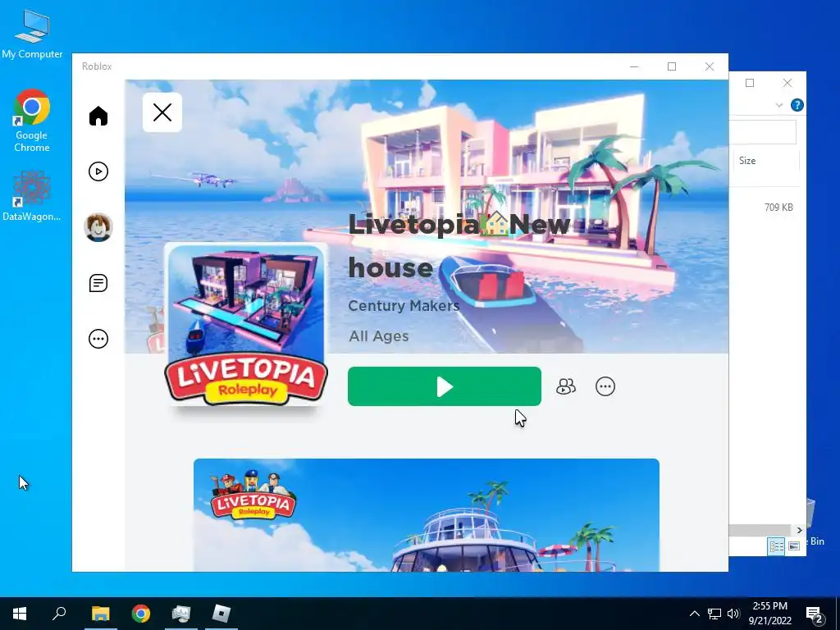Click the Help icon in background window
840x630 pixels.
tap(797, 105)
